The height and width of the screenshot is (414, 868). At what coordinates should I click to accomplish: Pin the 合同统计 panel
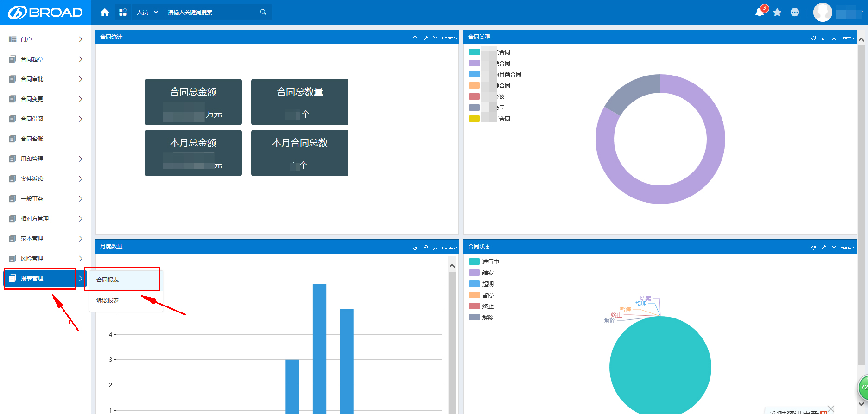point(425,38)
